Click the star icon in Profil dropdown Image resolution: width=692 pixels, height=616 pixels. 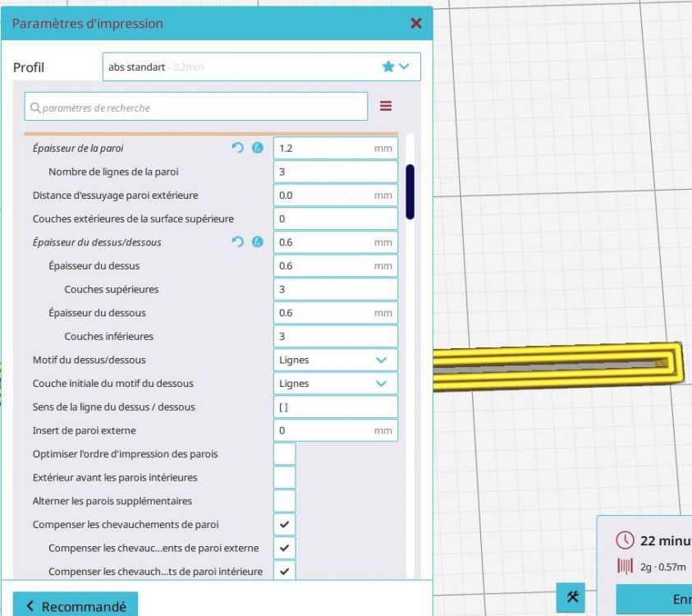tap(388, 67)
